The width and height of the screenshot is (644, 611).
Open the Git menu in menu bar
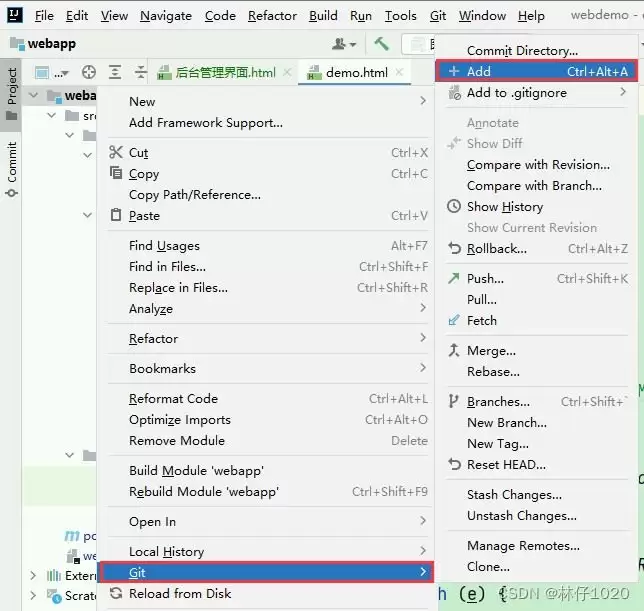coord(438,16)
